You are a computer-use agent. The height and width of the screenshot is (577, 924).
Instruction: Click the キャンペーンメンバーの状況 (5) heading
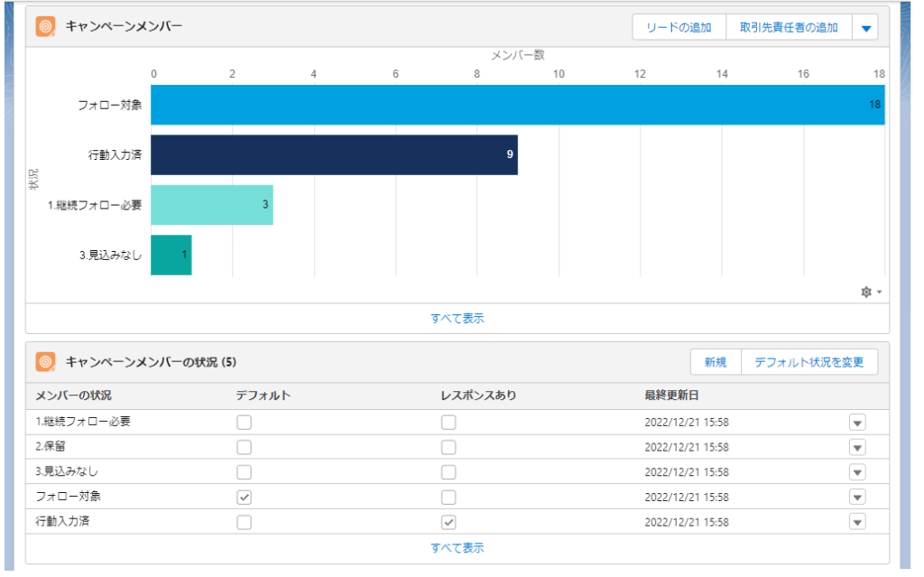tap(151, 362)
